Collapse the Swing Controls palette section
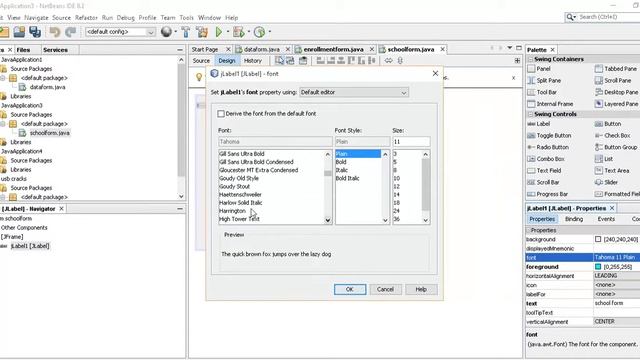This screenshot has height=360, width=640. pos(530,114)
